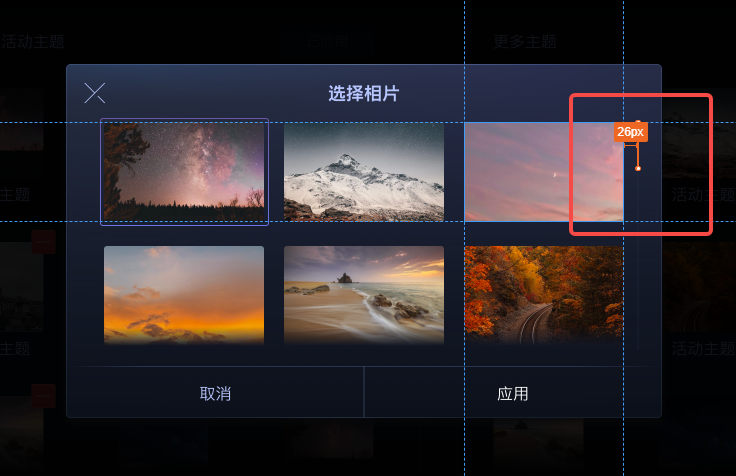Image resolution: width=736 pixels, height=476 pixels.
Task: Switch to the 更多主题 tab
Action: [525, 42]
